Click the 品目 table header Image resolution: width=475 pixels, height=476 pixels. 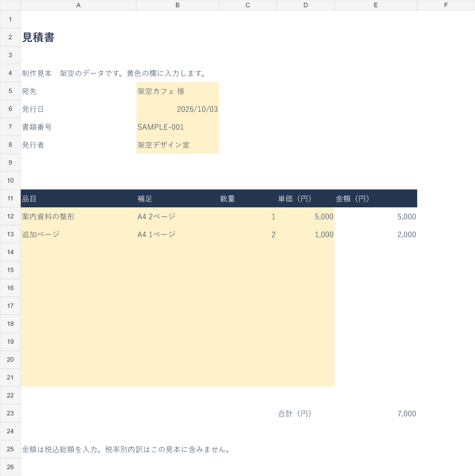[x=78, y=198]
